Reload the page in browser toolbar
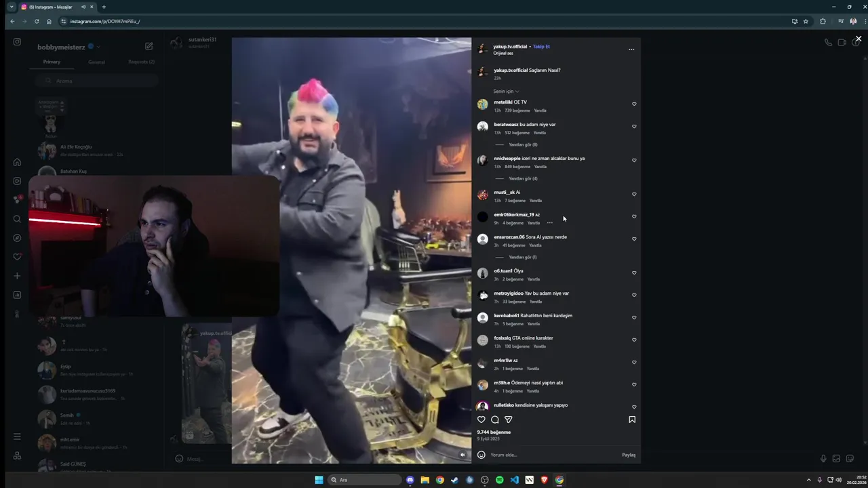 (x=37, y=21)
